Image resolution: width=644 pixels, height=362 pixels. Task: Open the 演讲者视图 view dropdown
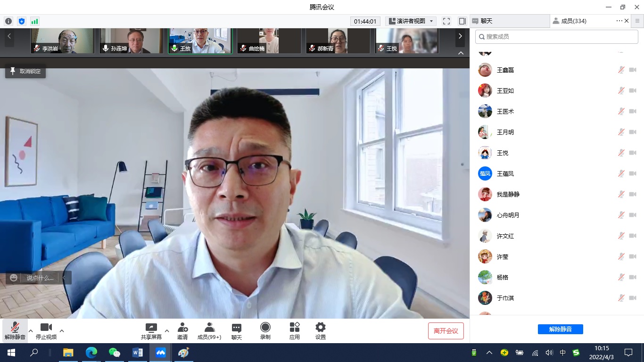[x=411, y=21]
